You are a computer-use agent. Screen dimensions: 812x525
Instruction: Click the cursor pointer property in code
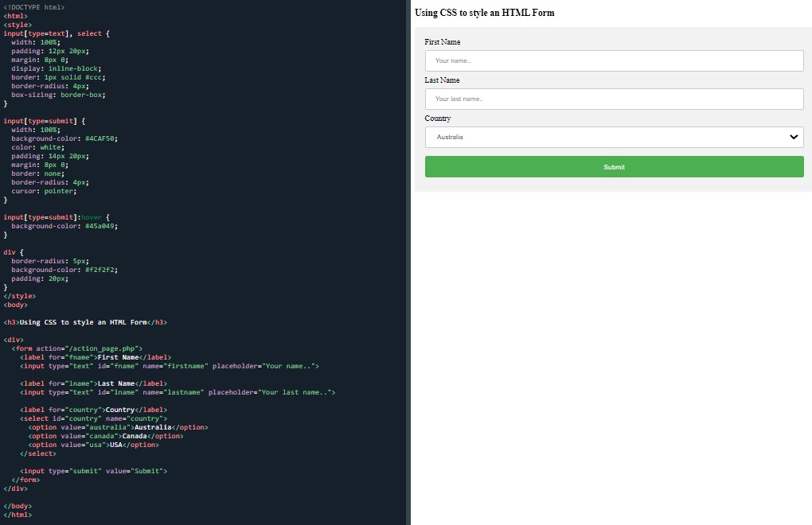tap(44, 190)
